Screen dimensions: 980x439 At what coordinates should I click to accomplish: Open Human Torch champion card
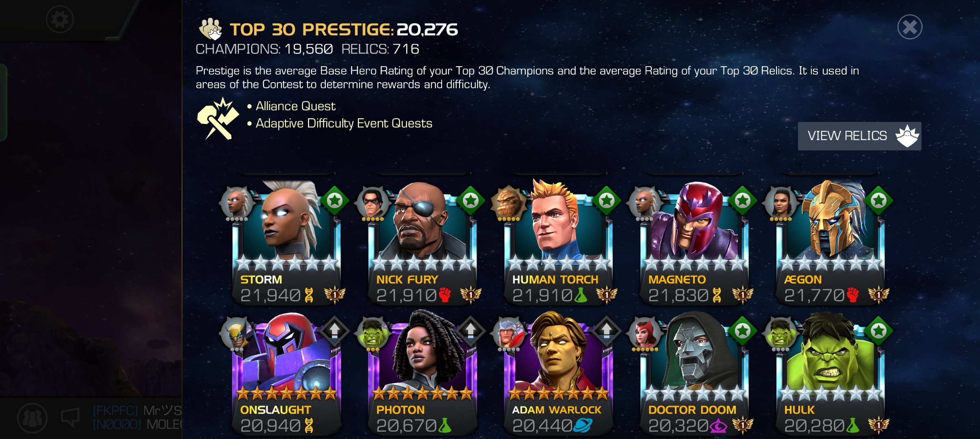pyautogui.click(x=559, y=244)
